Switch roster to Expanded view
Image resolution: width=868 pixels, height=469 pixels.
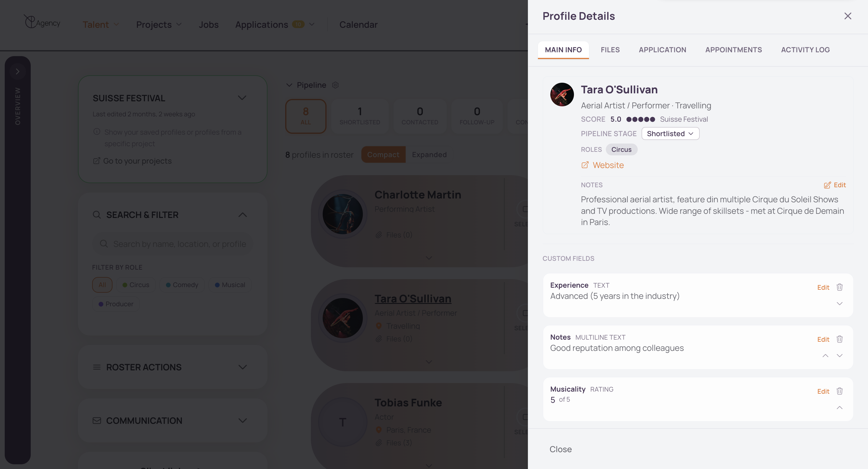click(429, 154)
